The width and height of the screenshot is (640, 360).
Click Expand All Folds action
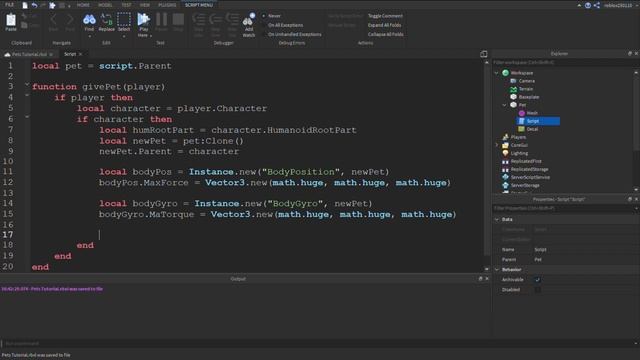(x=384, y=25)
